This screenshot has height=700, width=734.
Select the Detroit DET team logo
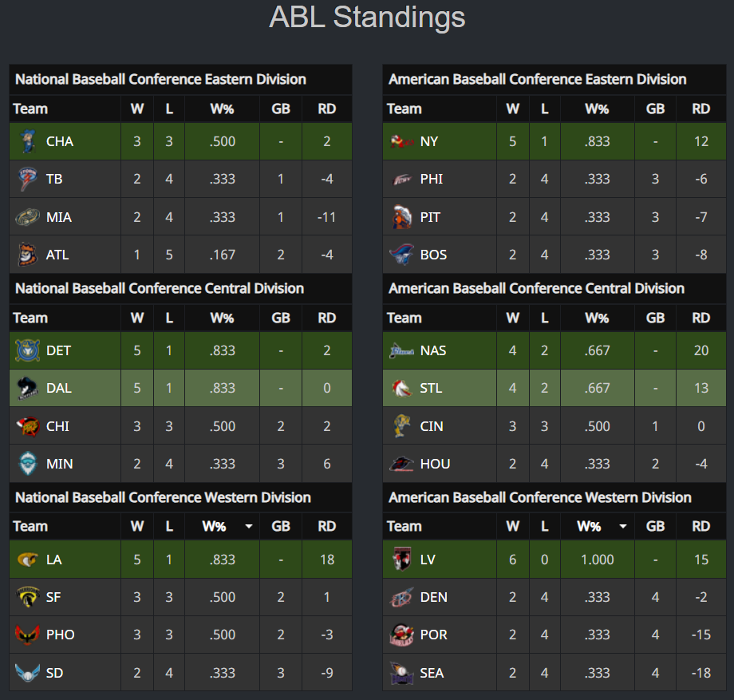click(x=28, y=350)
